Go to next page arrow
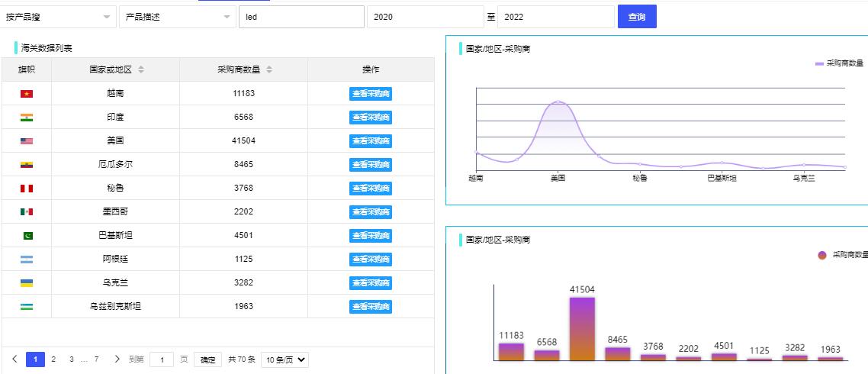 click(117, 359)
